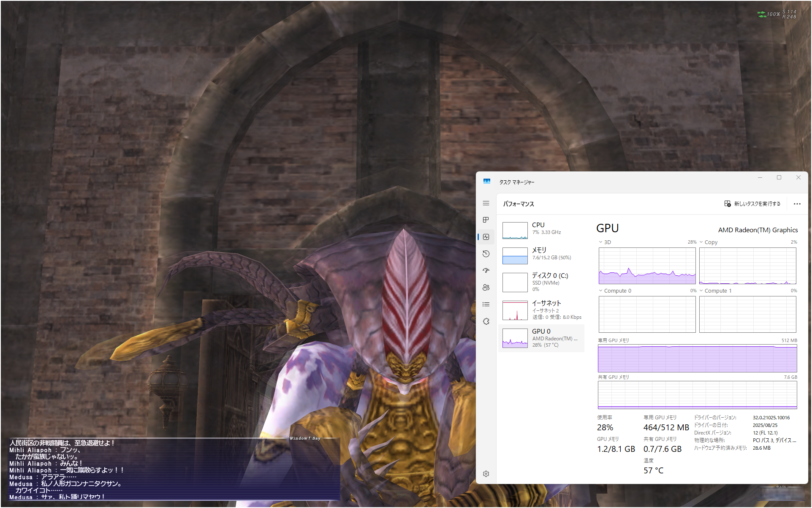Open Task Manager settings gear icon
This screenshot has width=812, height=508.
[x=486, y=474]
